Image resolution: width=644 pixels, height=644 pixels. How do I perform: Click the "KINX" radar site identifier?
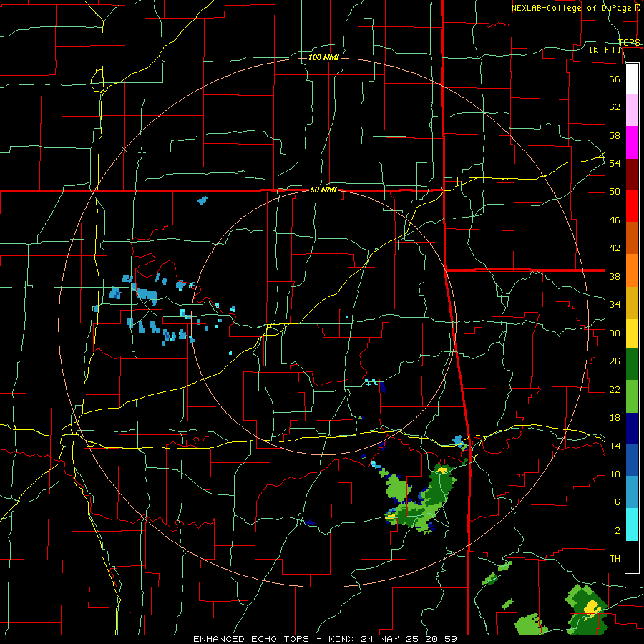(x=343, y=639)
